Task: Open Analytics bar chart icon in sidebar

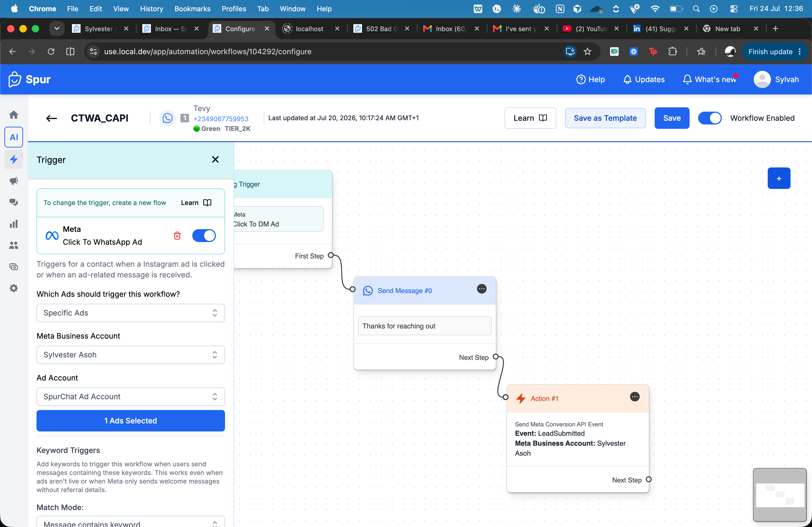Action: pyautogui.click(x=14, y=224)
